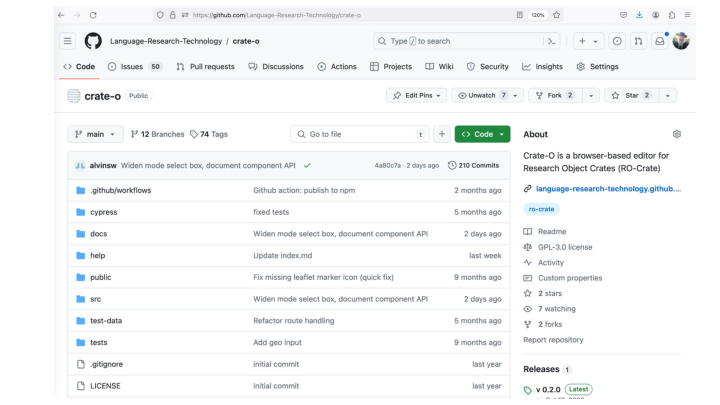Viewport: 720px width, 405px height.
Task: Switch to the Pull requests tab
Action: pyautogui.click(x=205, y=67)
